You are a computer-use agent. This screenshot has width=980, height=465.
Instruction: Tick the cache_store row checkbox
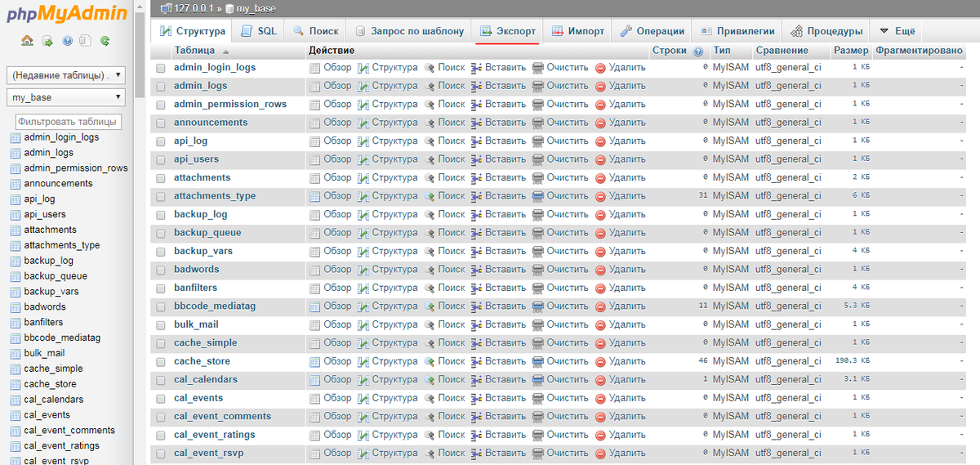(160, 362)
